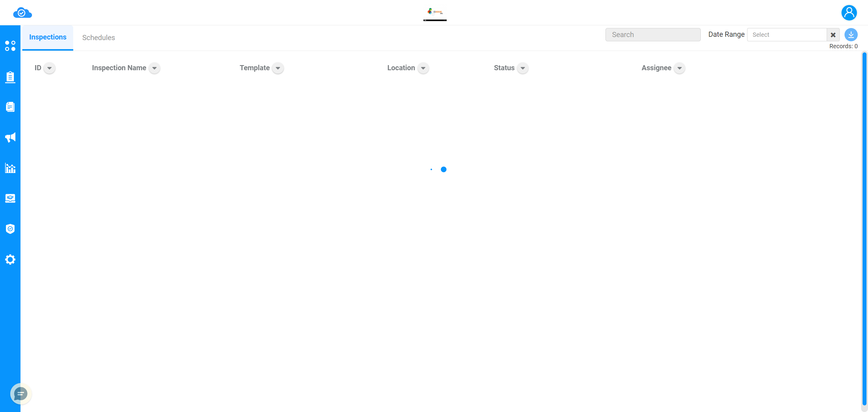The image size is (868, 412).
Task: Click the target or compliance icon
Action: pos(10,229)
